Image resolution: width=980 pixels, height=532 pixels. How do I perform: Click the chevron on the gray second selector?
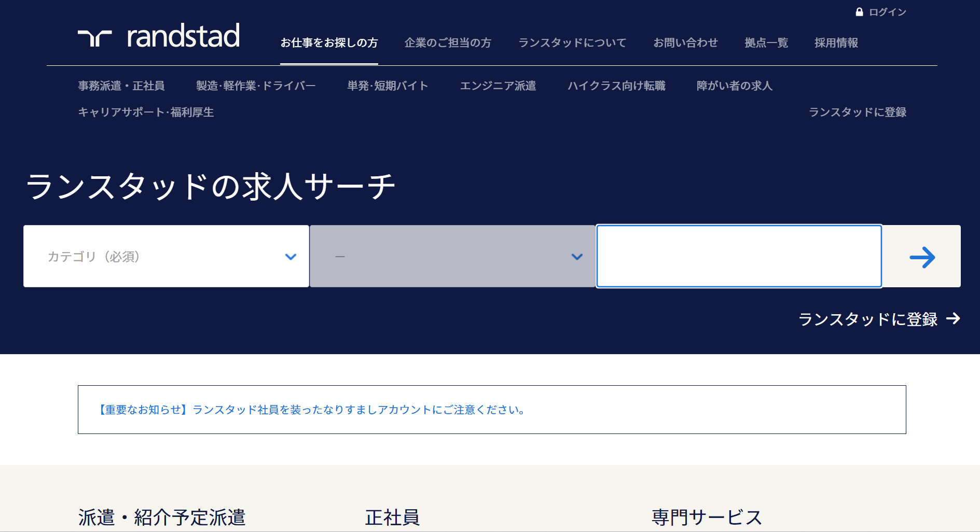click(576, 256)
